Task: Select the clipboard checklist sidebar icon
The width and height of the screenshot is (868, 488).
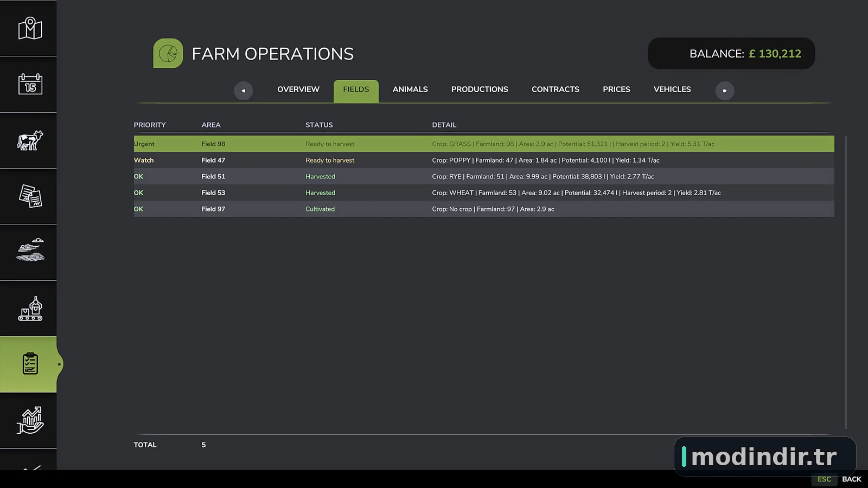Action: (x=30, y=364)
